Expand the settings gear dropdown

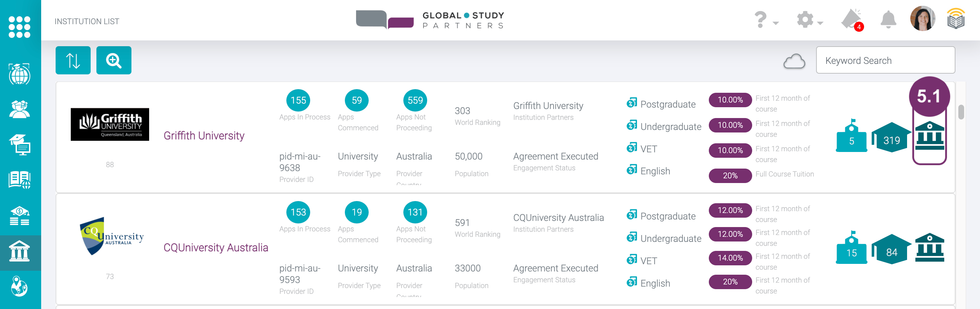click(810, 20)
